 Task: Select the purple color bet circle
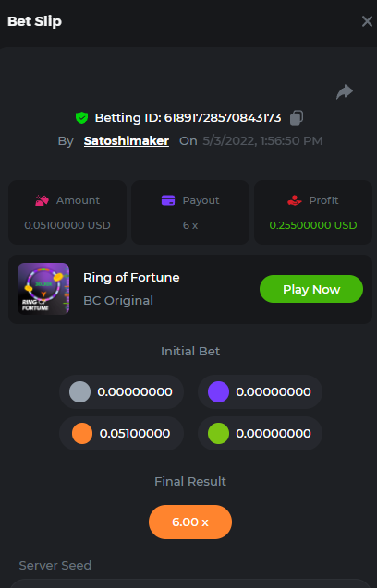(219, 392)
